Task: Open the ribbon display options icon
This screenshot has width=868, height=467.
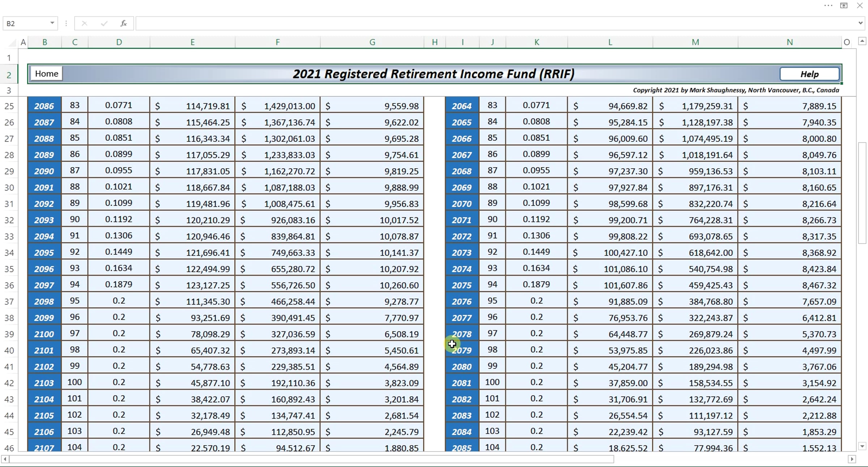Action: [x=844, y=5]
